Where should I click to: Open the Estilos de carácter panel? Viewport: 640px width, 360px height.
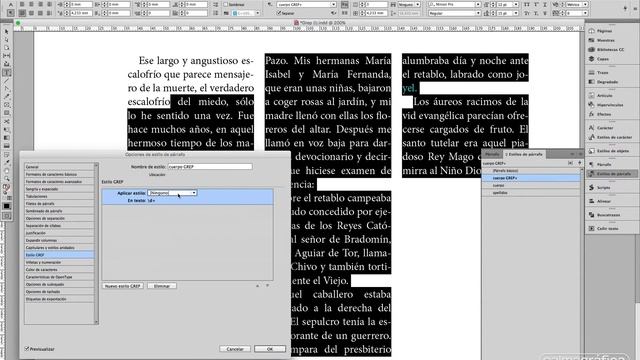coord(614,137)
